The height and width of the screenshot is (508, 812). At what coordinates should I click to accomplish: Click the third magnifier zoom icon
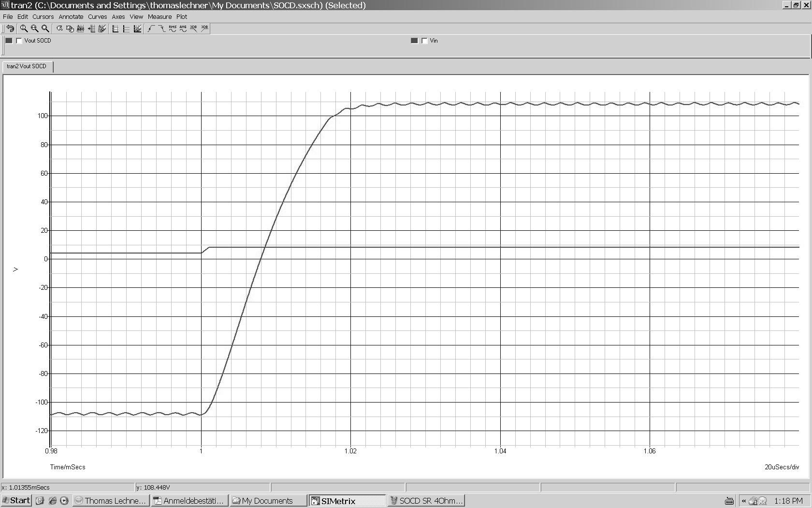point(45,29)
